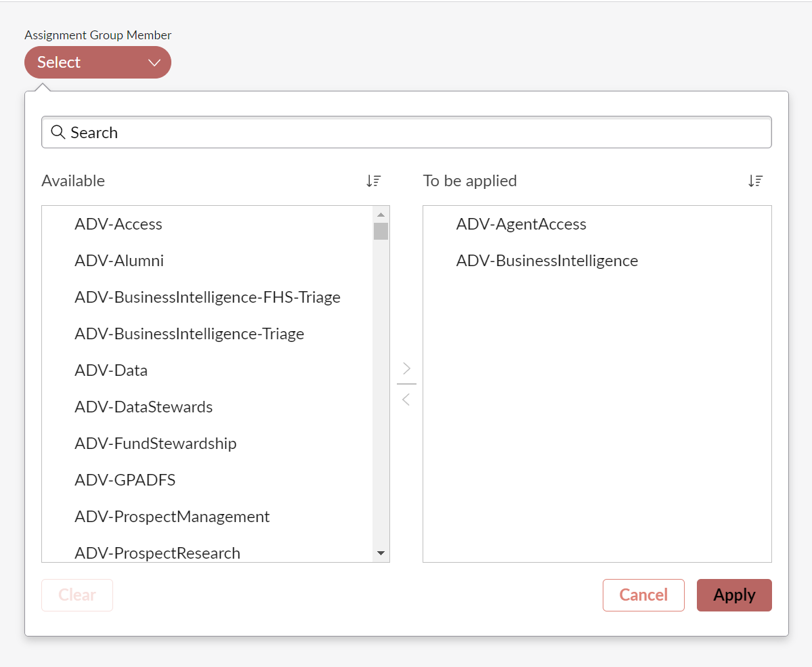Click the scrollbar thumb in Available list
The height and width of the screenshot is (667, 812).
coord(381,230)
